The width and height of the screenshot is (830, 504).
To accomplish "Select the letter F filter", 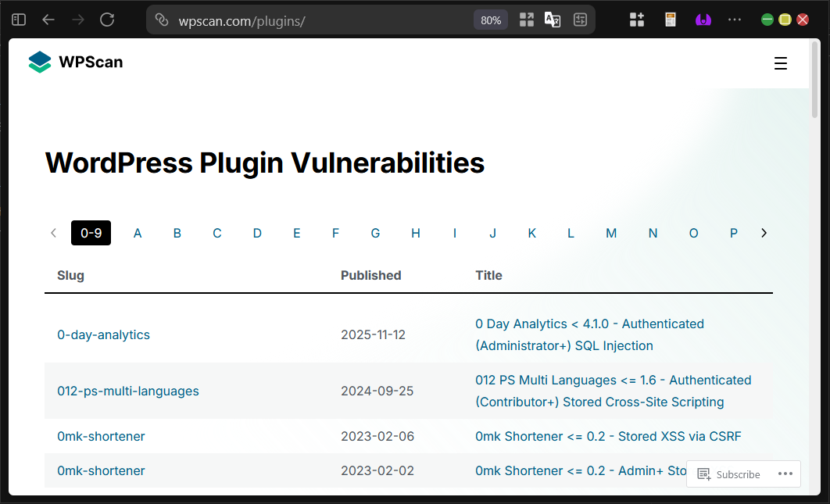I will pos(335,233).
